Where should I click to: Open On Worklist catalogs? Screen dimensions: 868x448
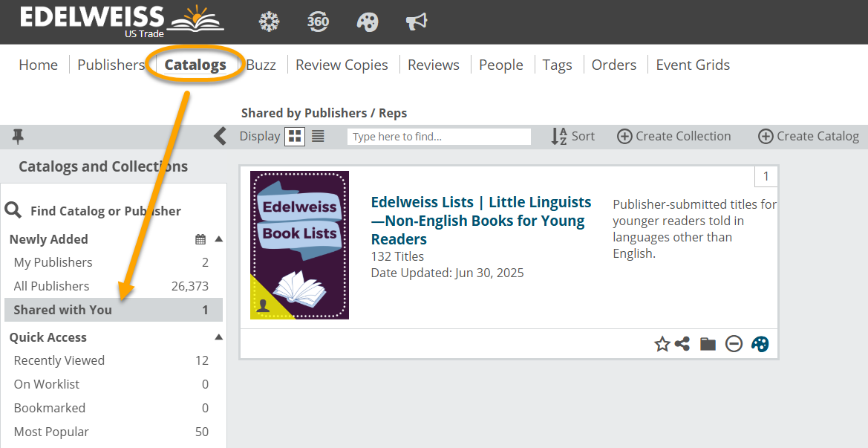coord(114,384)
